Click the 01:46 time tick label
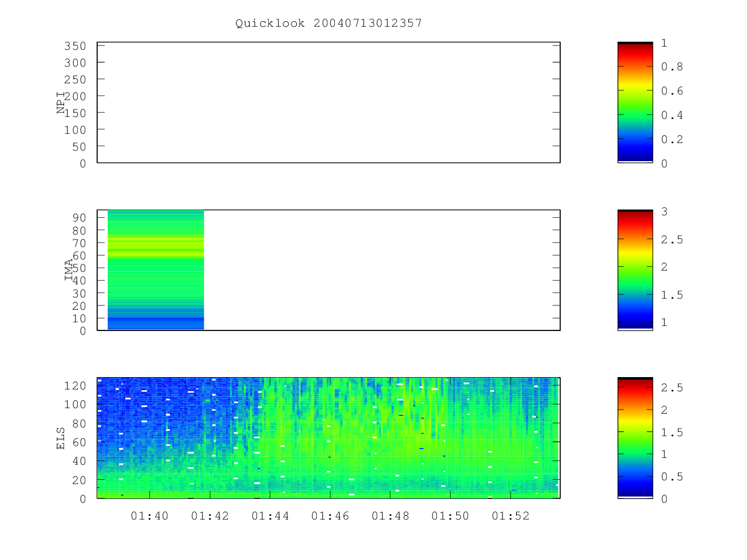 330,516
